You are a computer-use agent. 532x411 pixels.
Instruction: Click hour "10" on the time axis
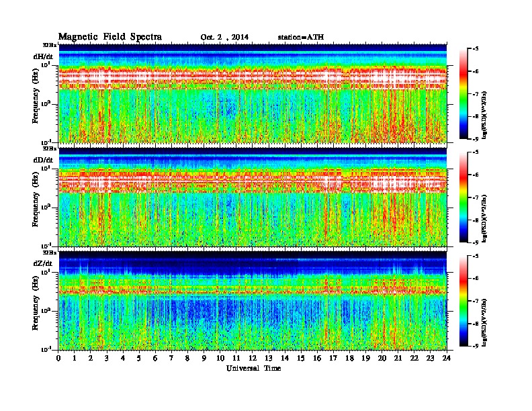[220, 359]
